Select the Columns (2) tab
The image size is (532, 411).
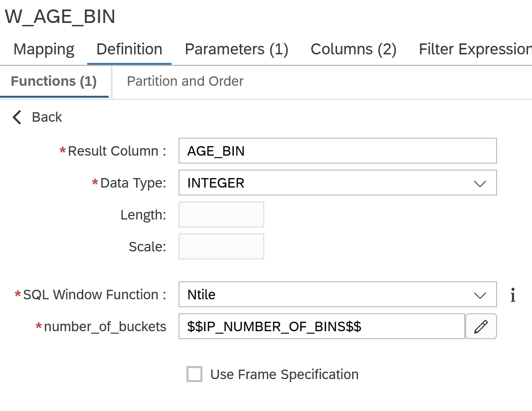click(353, 49)
